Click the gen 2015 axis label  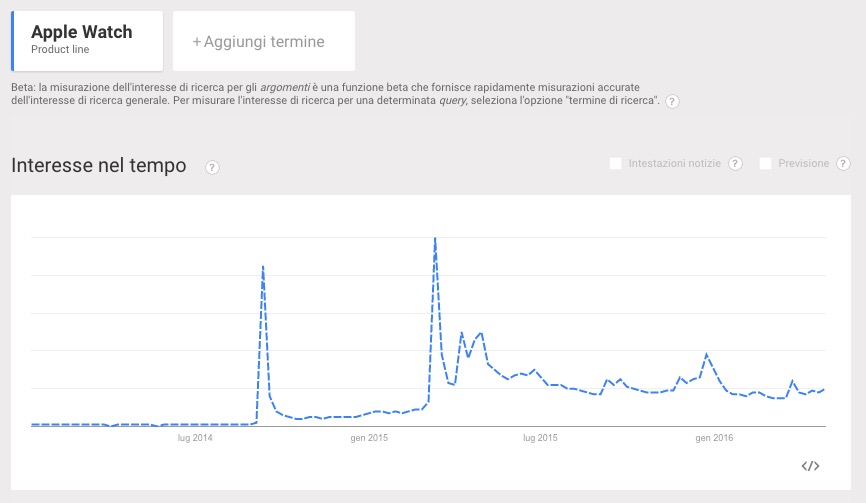[370, 438]
